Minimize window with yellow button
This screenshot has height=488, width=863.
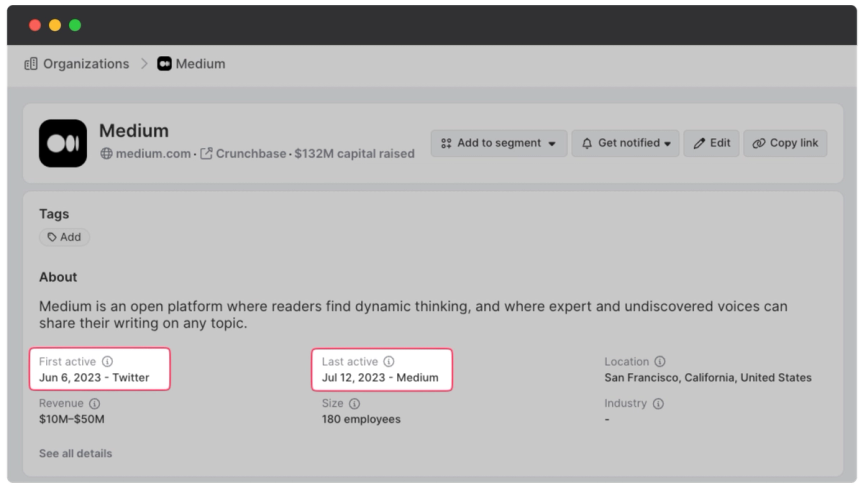coord(55,25)
